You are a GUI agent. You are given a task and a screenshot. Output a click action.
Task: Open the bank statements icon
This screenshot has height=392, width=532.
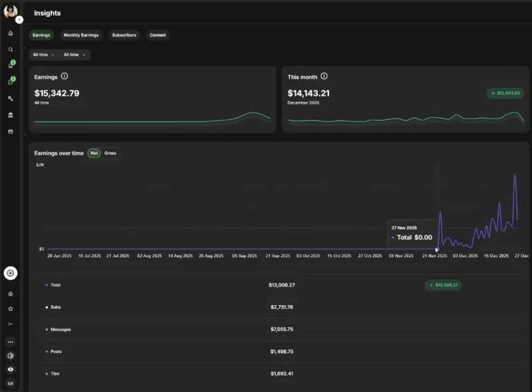pyautogui.click(x=11, y=114)
